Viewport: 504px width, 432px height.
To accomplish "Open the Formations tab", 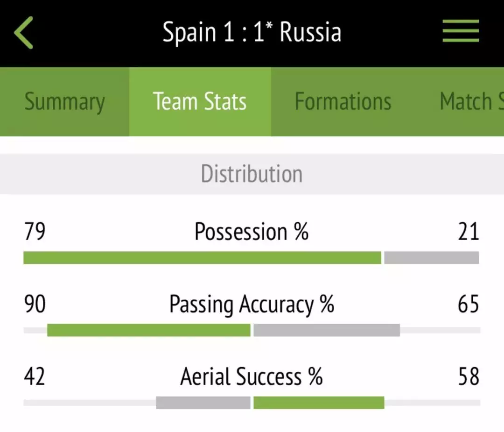I will click(x=343, y=102).
